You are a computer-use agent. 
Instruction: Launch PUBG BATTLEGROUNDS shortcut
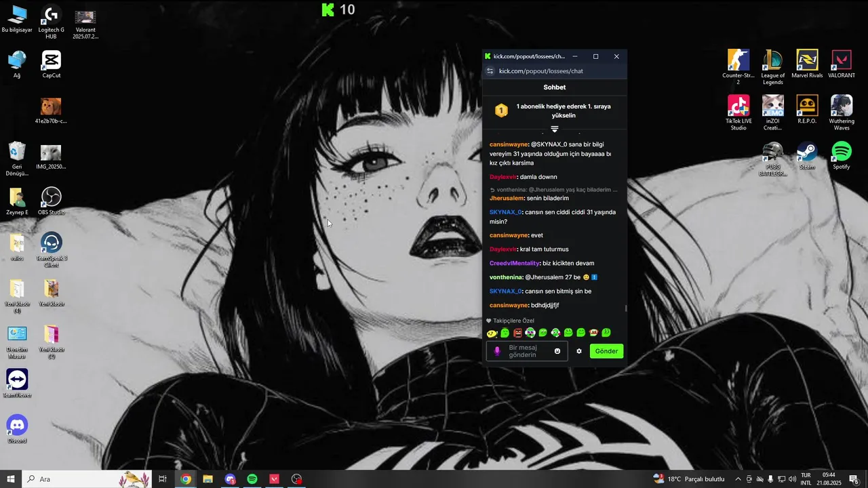pos(772,159)
